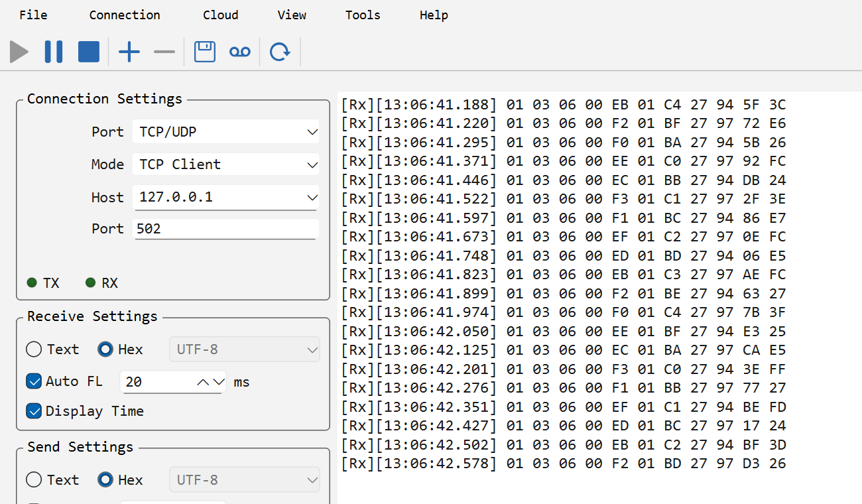
Task: Pause the data stream with the toolbar icon
Action: (54, 52)
